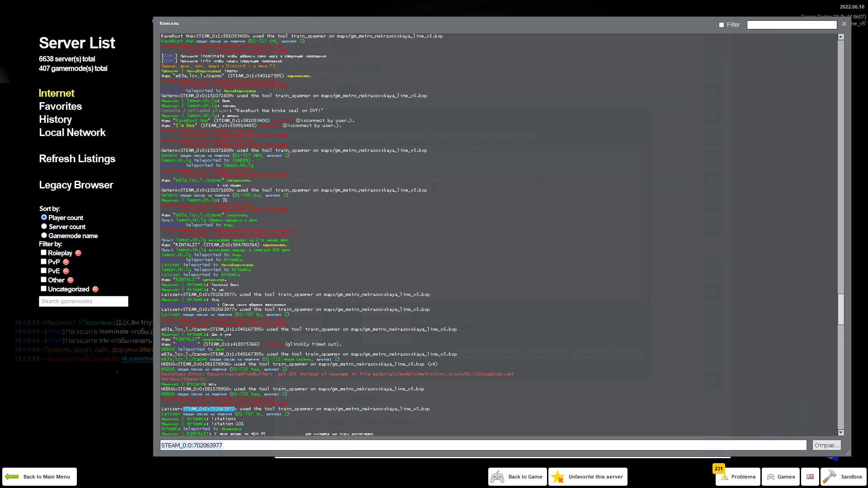The width and height of the screenshot is (868, 488).
Task: Exclude PvP with red minus icon
Action: coord(66,262)
